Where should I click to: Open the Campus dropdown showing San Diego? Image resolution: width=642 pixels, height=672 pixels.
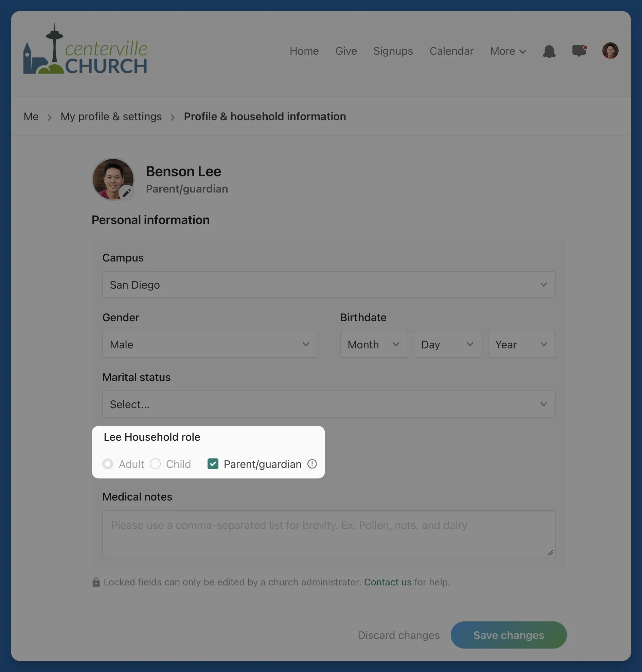point(329,285)
